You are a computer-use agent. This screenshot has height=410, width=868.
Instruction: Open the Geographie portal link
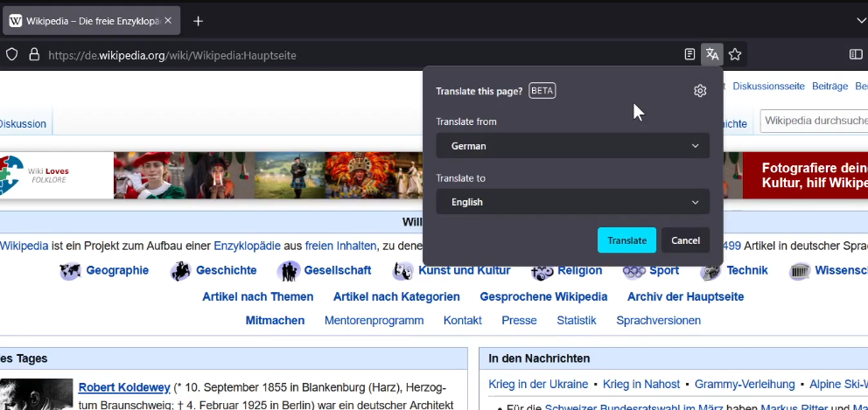[x=117, y=270]
